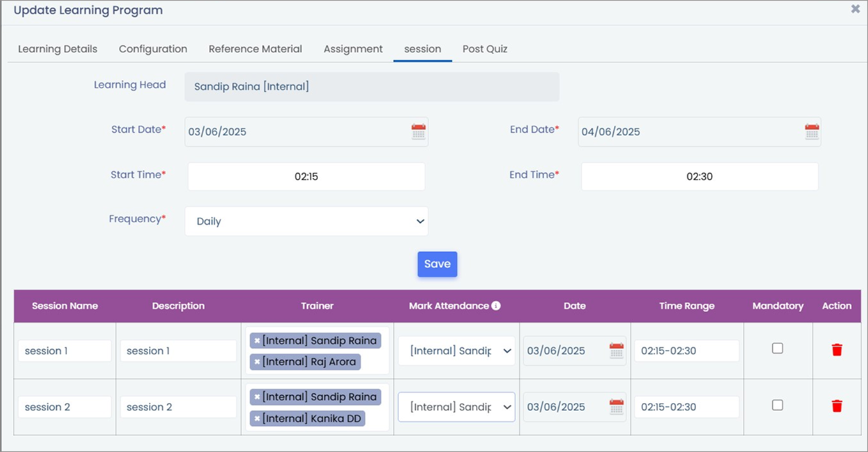Open the Configuration tab

click(153, 49)
